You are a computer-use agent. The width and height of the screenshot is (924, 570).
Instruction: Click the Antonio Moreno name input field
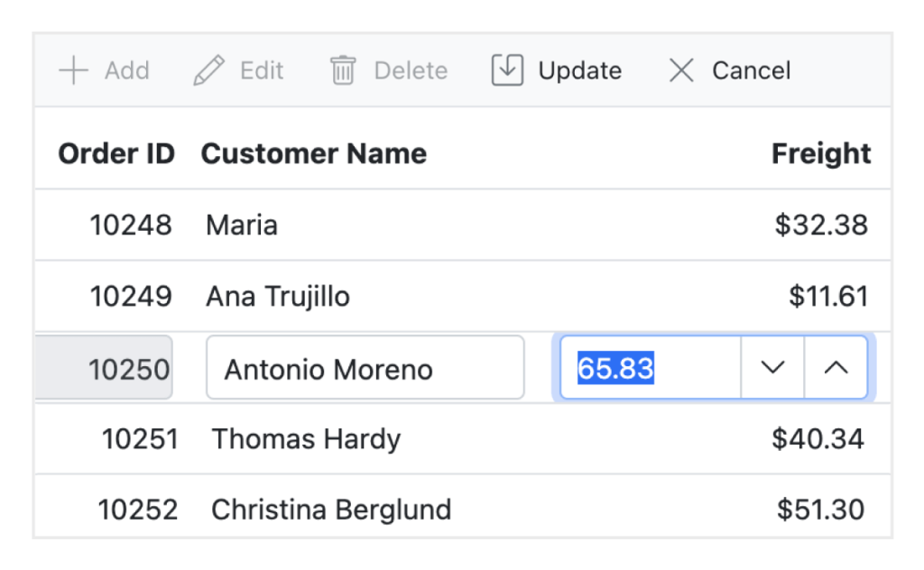pyautogui.click(x=365, y=368)
